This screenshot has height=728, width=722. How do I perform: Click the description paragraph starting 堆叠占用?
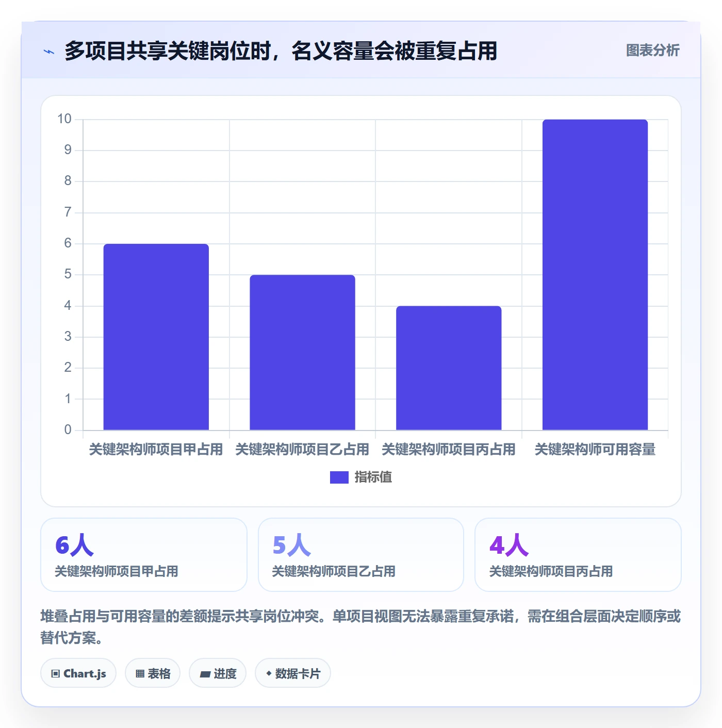360,627
